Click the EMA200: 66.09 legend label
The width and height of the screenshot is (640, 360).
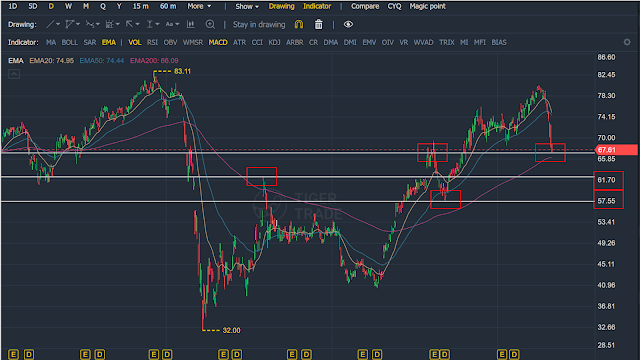[x=154, y=60]
